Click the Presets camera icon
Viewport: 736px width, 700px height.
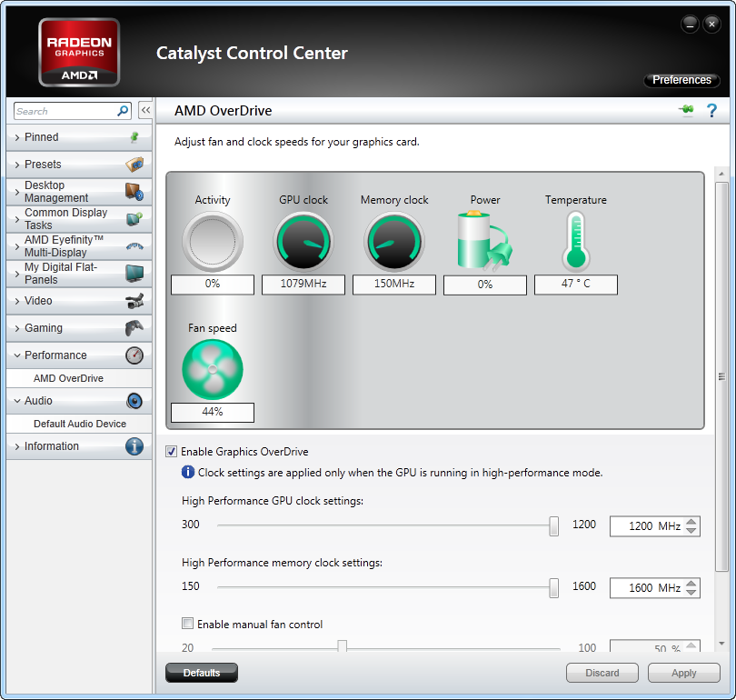tap(134, 165)
